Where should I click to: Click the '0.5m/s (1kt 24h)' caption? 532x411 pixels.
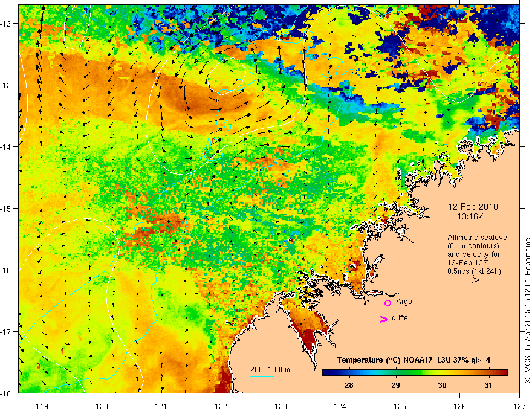[474, 271]
